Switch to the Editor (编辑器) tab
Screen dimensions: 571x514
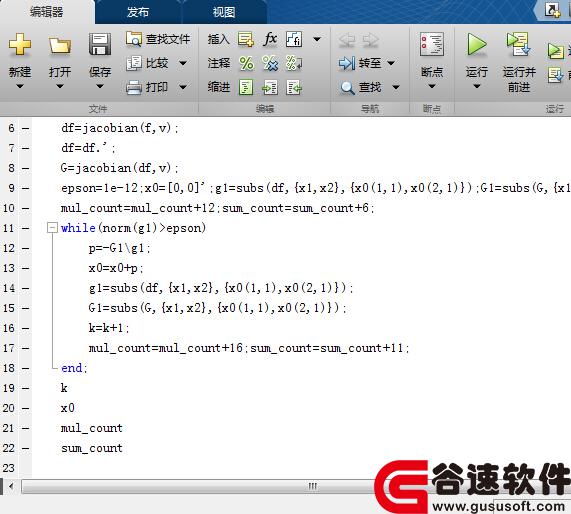click(47, 12)
